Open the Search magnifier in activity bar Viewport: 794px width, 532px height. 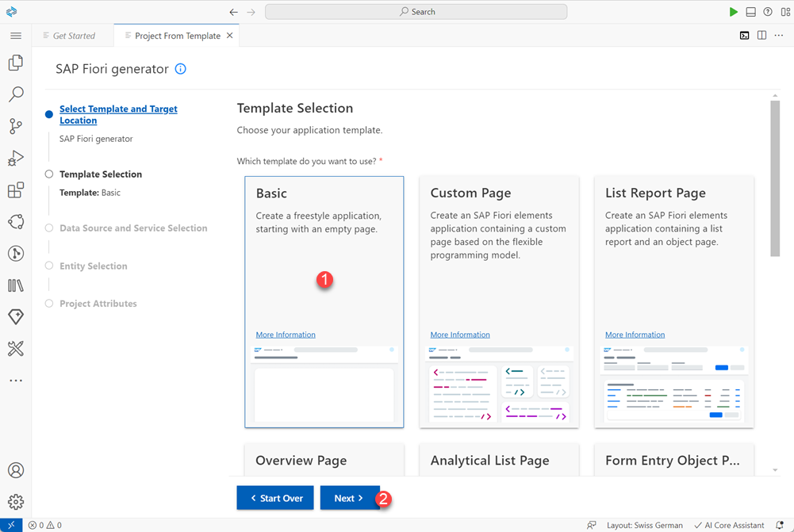pos(16,94)
